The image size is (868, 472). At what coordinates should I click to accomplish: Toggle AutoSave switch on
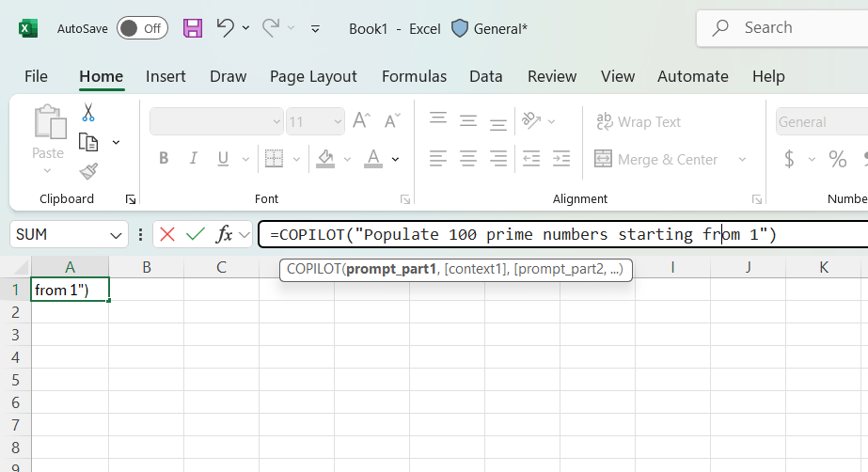click(x=142, y=28)
